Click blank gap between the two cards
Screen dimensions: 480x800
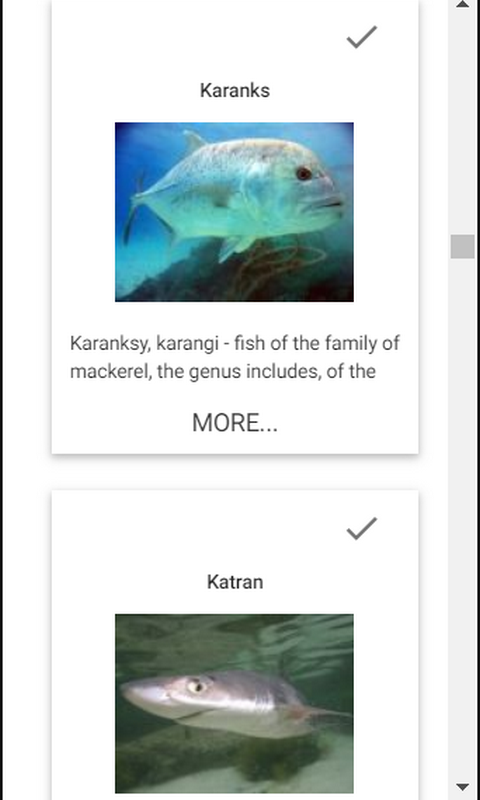pyautogui.click(x=235, y=472)
